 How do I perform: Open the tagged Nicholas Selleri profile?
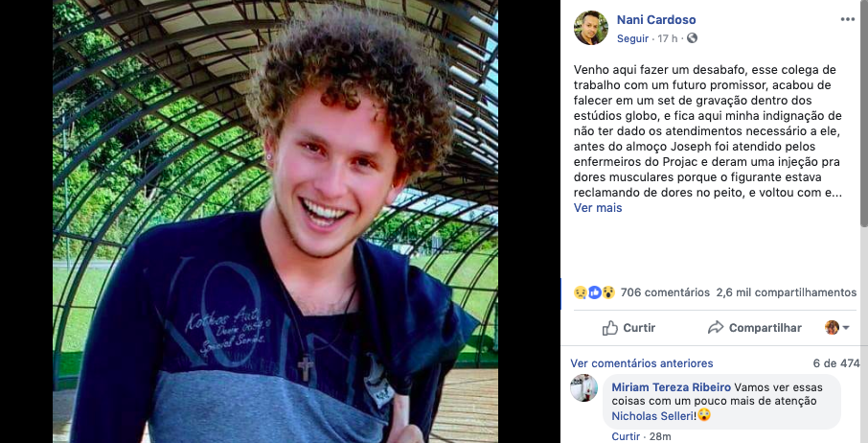(x=652, y=416)
